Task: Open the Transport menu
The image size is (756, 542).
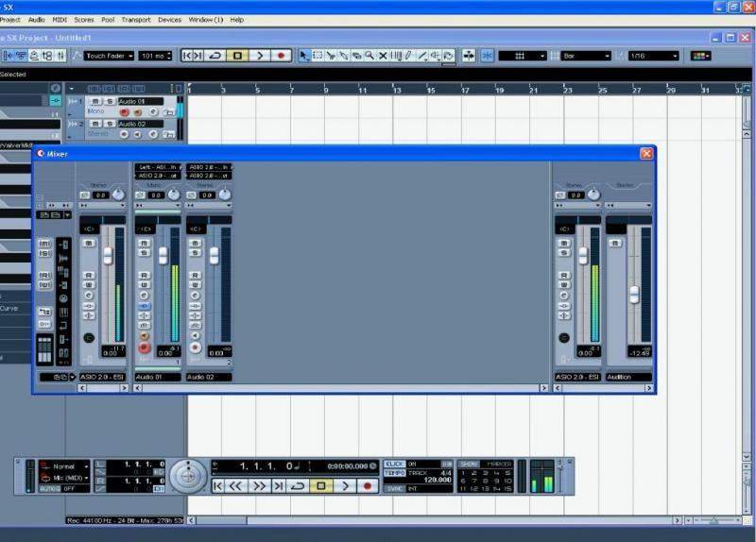Action: coord(136,19)
